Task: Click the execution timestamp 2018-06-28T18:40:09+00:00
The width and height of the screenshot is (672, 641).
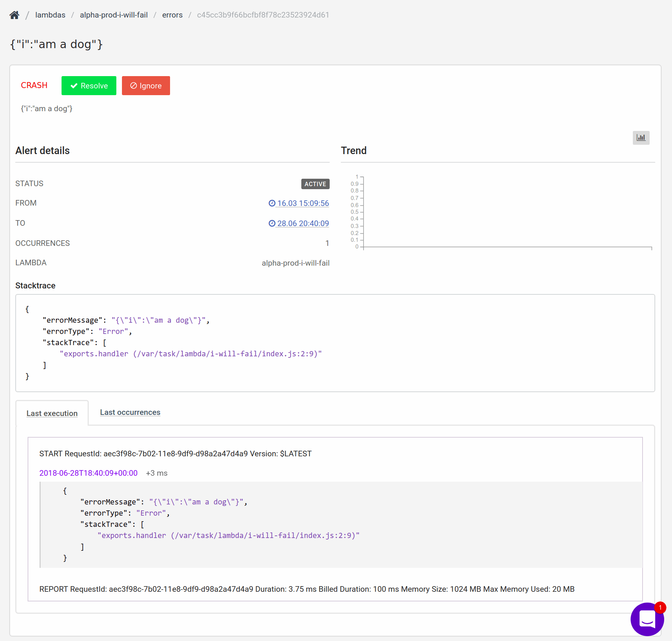Action: (x=88, y=473)
